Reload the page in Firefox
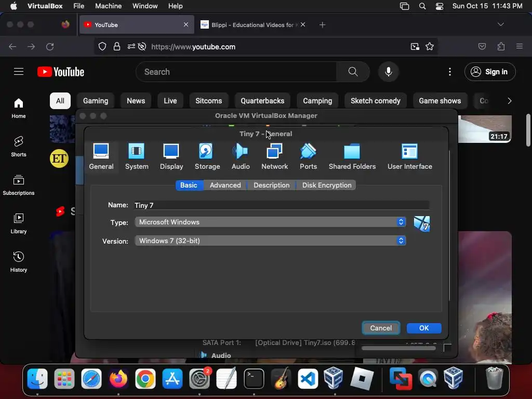 click(x=50, y=46)
